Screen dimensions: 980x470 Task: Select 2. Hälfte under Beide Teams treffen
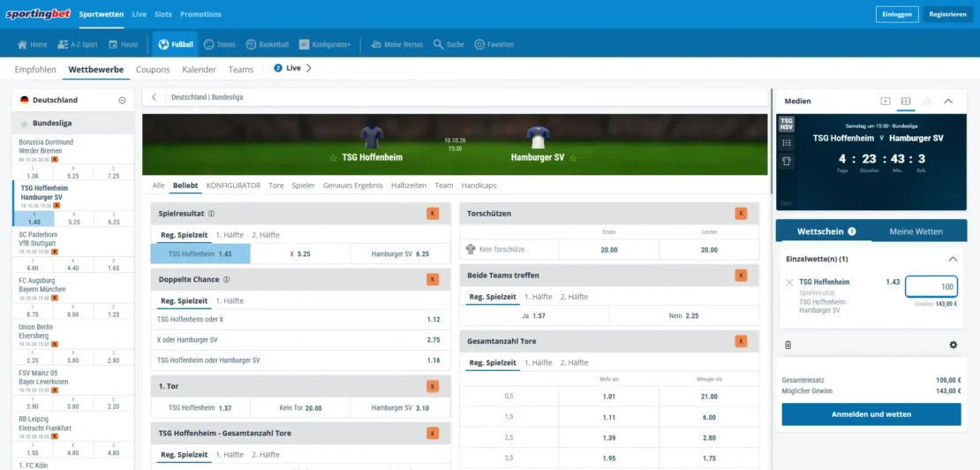click(x=574, y=297)
